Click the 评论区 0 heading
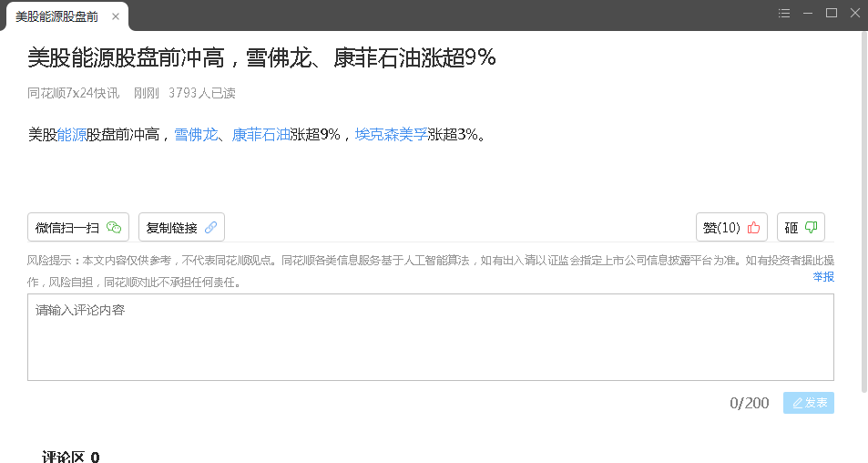The height and width of the screenshot is (463, 868). click(71, 457)
